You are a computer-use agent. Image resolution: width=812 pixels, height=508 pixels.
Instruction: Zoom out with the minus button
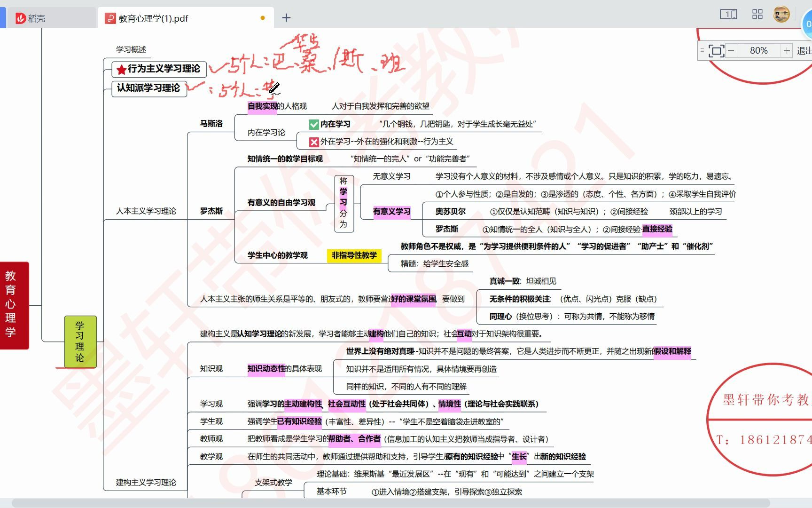pos(731,50)
